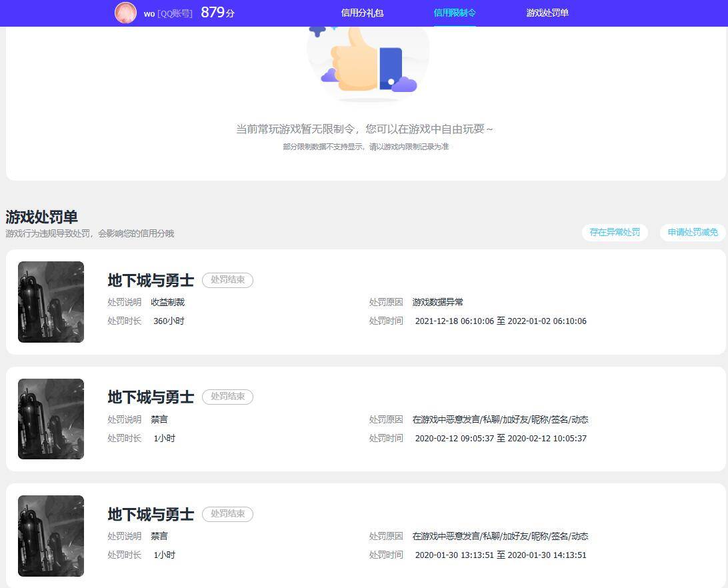Click the 处罚结束 badge on the second penalty

pos(227,397)
